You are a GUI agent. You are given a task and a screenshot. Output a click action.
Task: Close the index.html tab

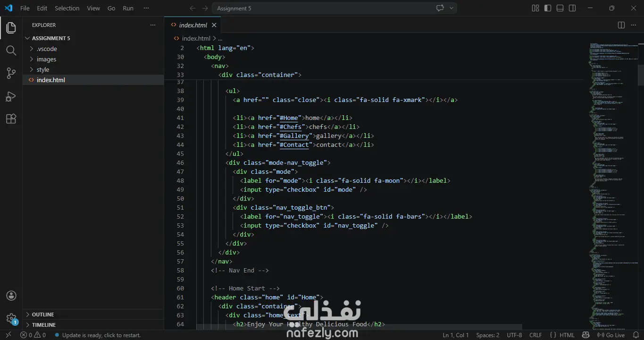tap(214, 25)
